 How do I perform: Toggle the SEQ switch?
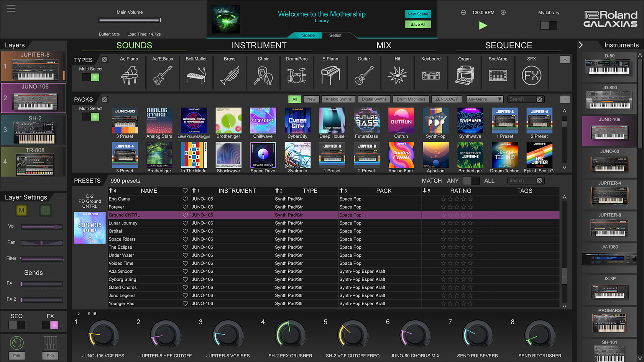17,325
